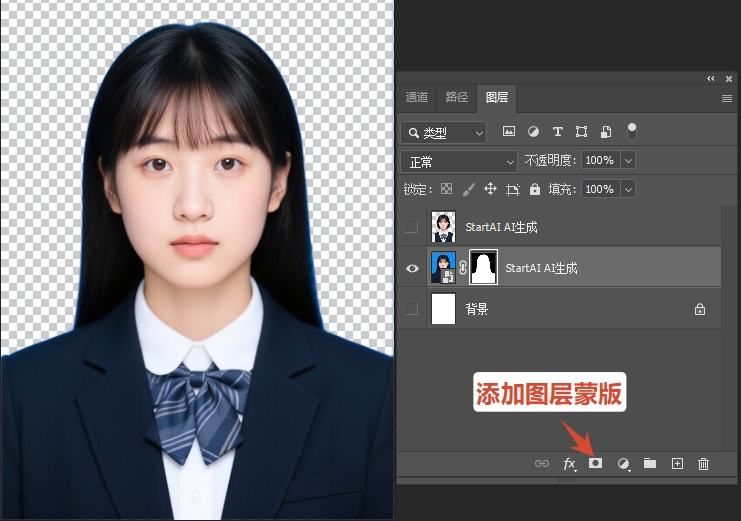Show the top StartAI AI生成 layer
The height and width of the screenshot is (521, 741).
(x=412, y=226)
